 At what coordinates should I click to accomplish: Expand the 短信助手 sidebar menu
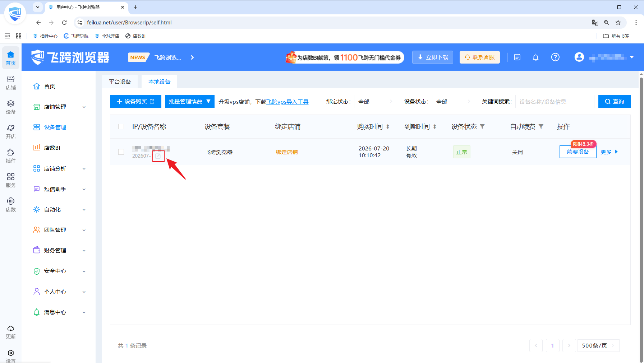60,189
